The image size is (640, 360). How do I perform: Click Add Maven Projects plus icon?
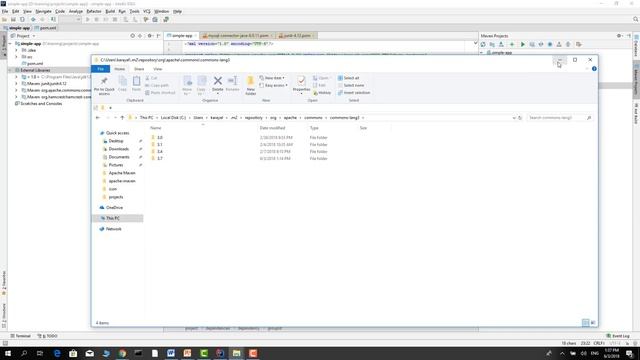tap(512, 44)
